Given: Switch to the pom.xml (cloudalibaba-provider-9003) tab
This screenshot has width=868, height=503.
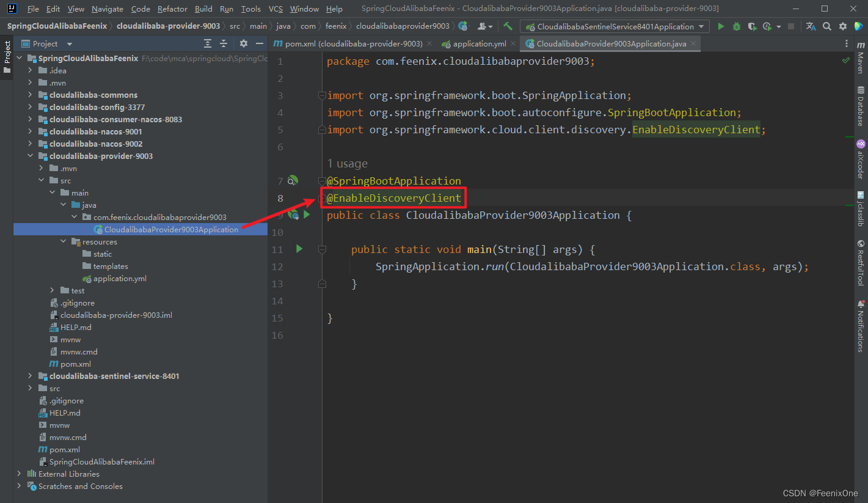Looking at the screenshot, I should click(x=354, y=43).
